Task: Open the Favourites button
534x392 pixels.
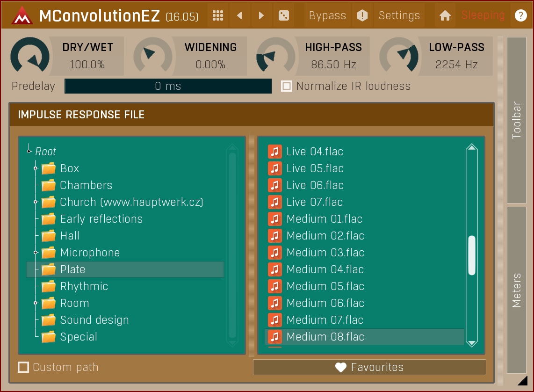Action: (x=369, y=367)
